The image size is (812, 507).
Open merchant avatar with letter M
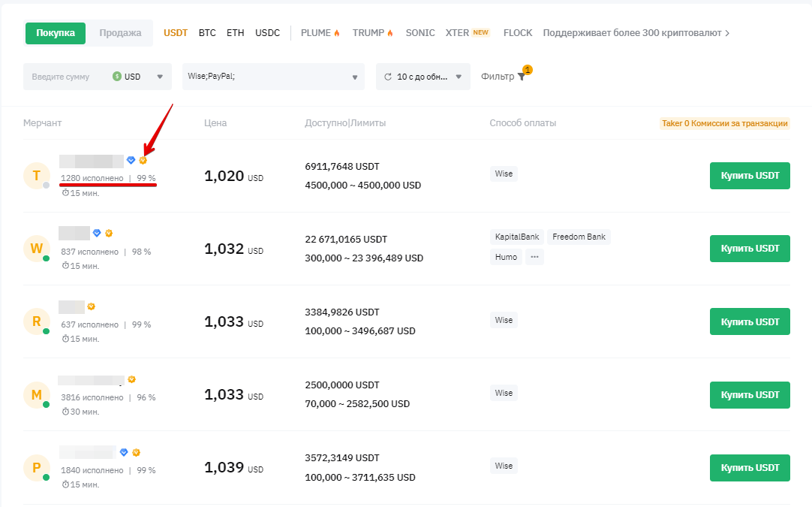pyautogui.click(x=36, y=394)
